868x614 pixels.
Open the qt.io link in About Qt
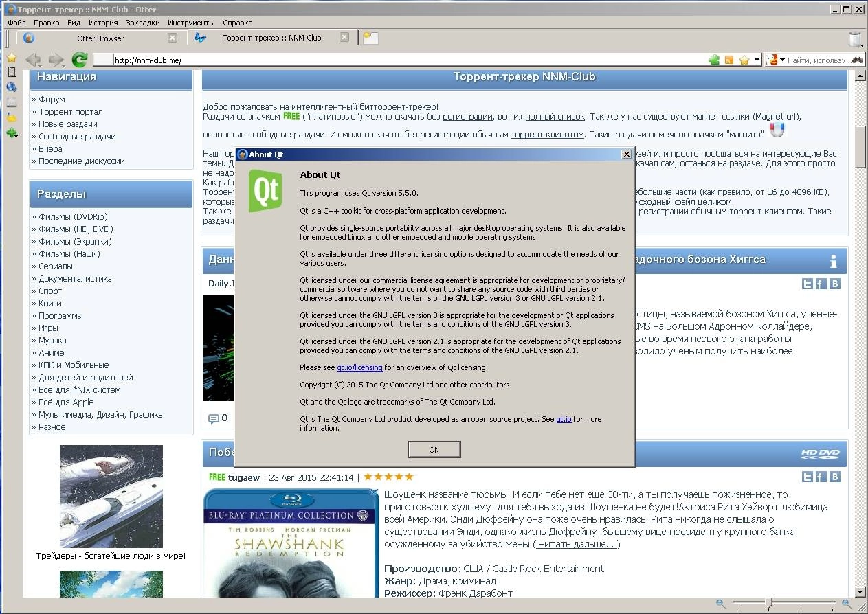(x=564, y=419)
